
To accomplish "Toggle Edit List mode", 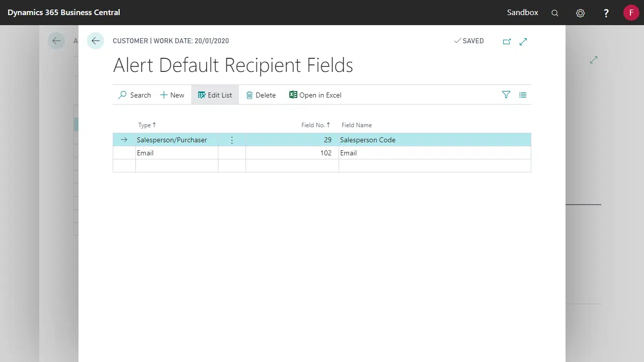I will tap(215, 95).
